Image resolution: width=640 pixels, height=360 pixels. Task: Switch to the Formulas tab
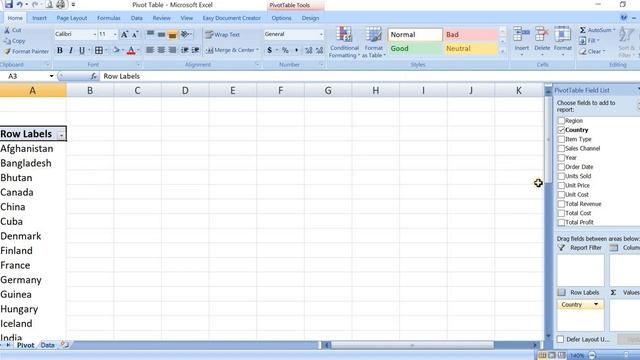click(109, 18)
